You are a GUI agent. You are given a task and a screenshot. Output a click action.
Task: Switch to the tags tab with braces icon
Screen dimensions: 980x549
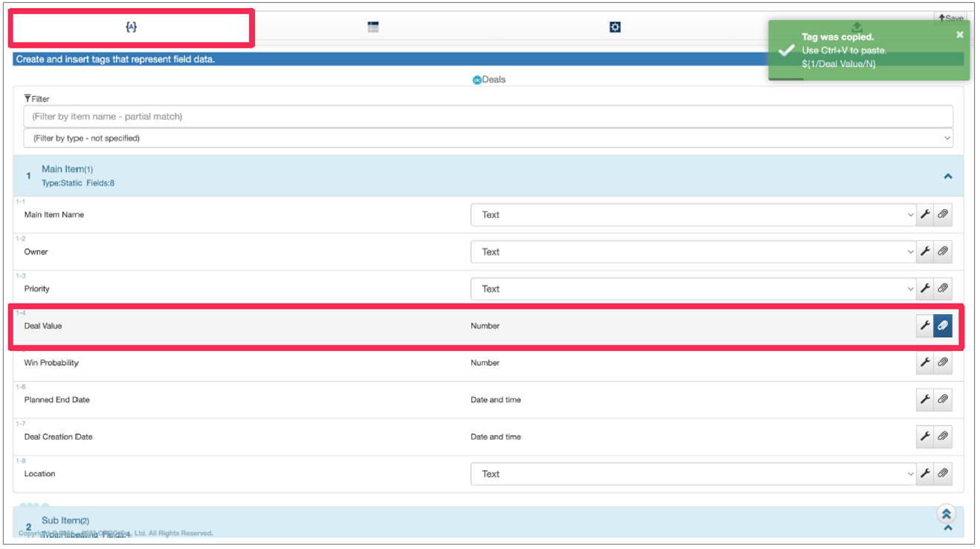(132, 28)
